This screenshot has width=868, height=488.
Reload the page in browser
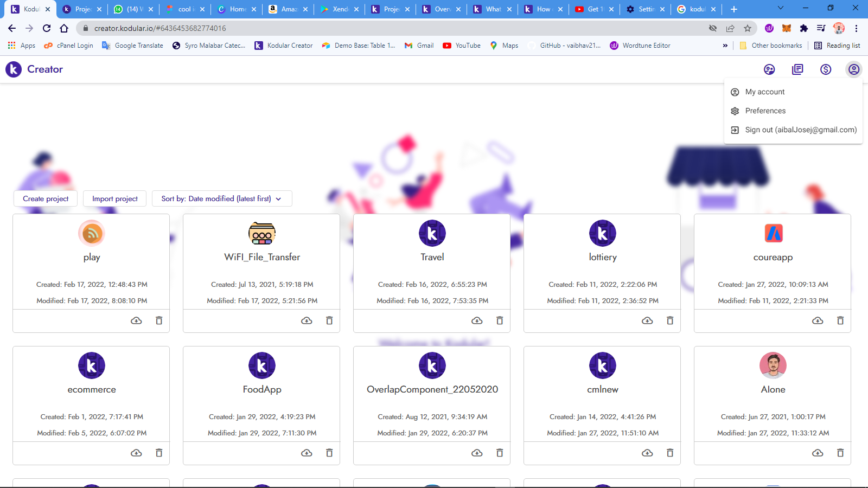(47, 28)
